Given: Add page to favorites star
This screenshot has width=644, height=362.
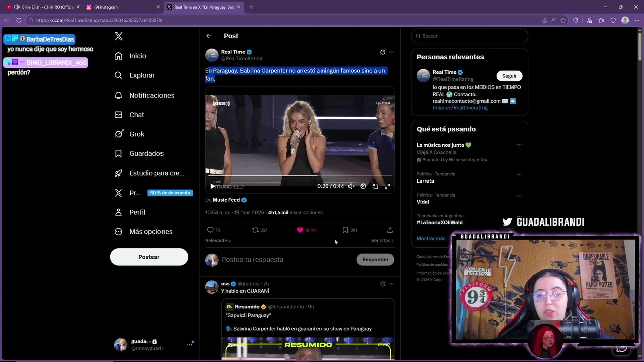Looking at the screenshot, I should pos(563,20).
